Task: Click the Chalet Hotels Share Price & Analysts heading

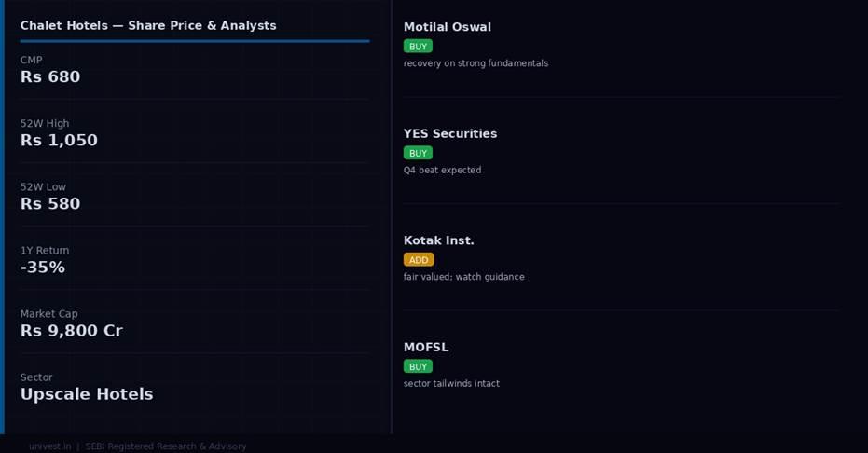Action: pyautogui.click(x=148, y=25)
